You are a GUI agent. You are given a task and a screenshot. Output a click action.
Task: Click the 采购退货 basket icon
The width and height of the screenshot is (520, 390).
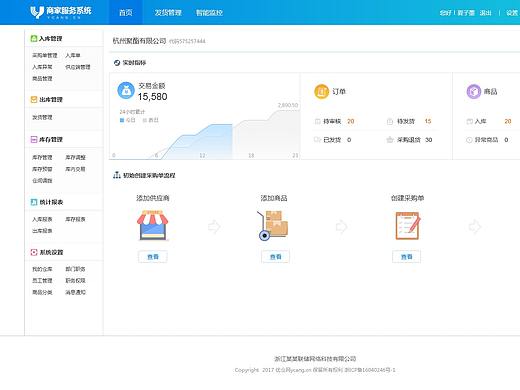pos(390,140)
